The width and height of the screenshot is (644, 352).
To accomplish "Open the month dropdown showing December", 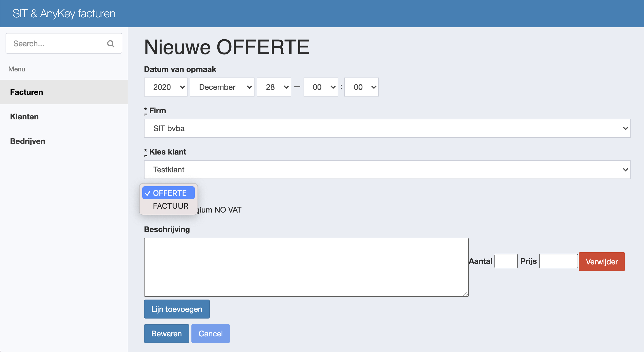I will (x=222, y=87).
